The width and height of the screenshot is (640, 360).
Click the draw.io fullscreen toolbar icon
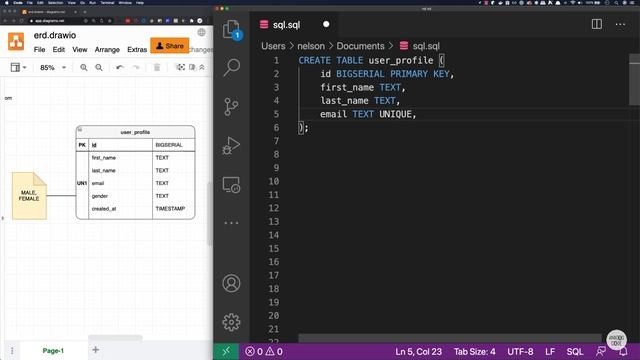(180, 67)
